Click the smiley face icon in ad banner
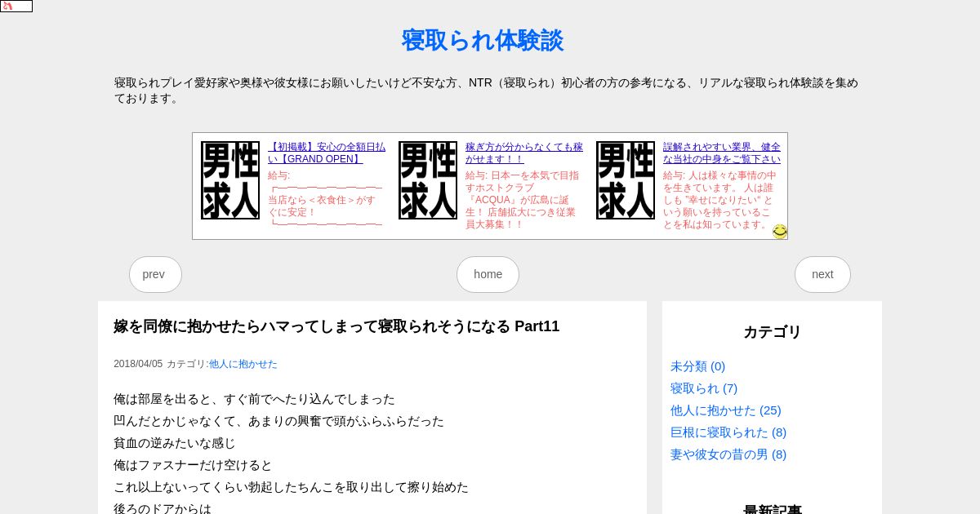This screenshot has width=980, height=514. coord(780,232)
